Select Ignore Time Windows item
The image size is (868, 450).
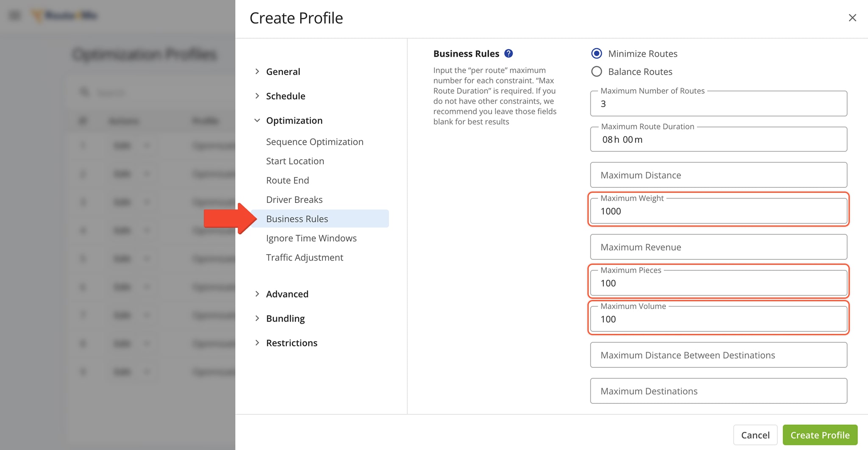tap(311, 238)
